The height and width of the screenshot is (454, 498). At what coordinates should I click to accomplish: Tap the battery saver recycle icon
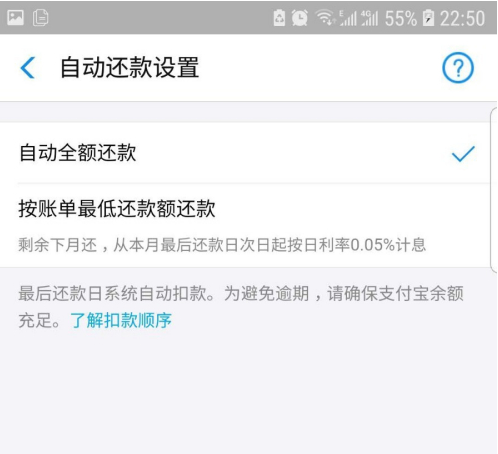point(279,18)
